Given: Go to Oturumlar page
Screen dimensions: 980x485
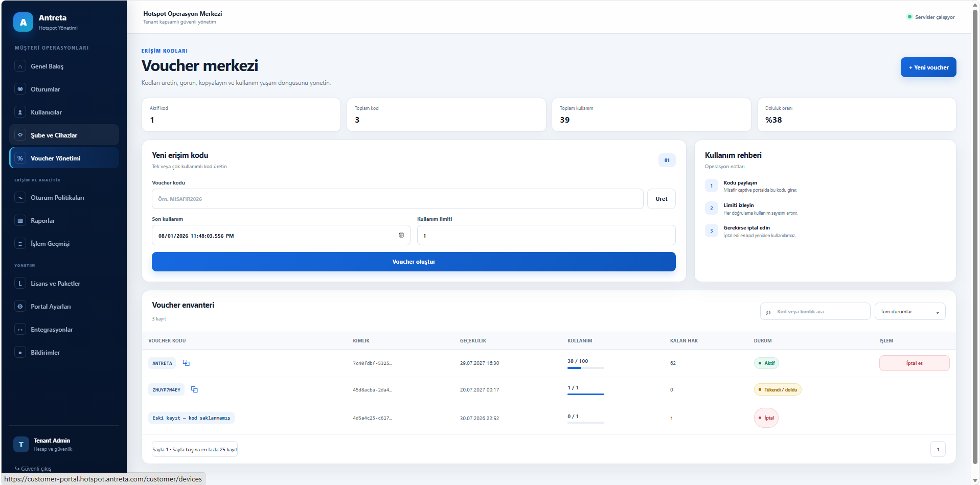Looking at the screenshot, I should 64,89.
